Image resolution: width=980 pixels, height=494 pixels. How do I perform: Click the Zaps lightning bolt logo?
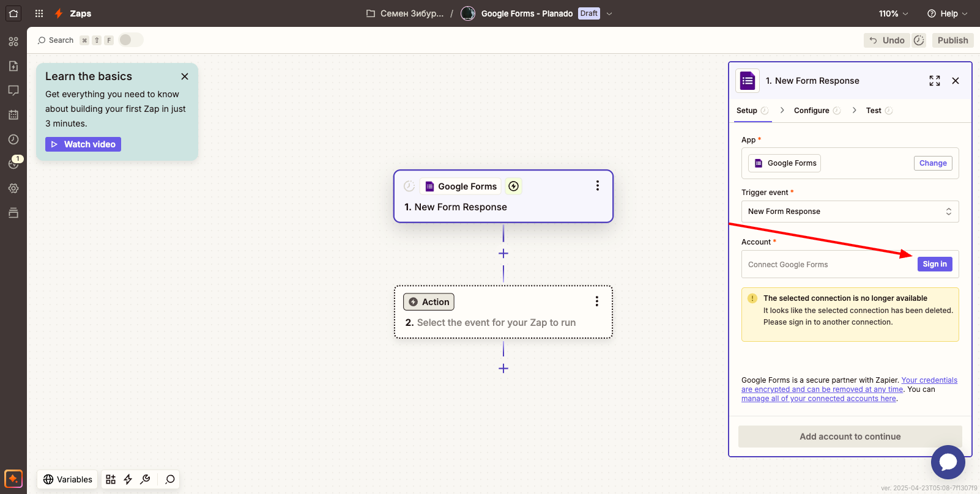(x=59, y=13)
